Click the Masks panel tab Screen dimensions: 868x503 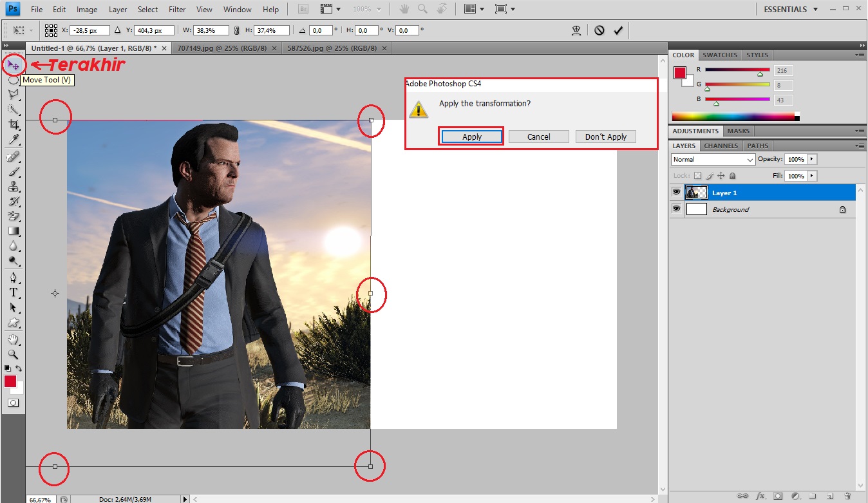tap(738, 131)
